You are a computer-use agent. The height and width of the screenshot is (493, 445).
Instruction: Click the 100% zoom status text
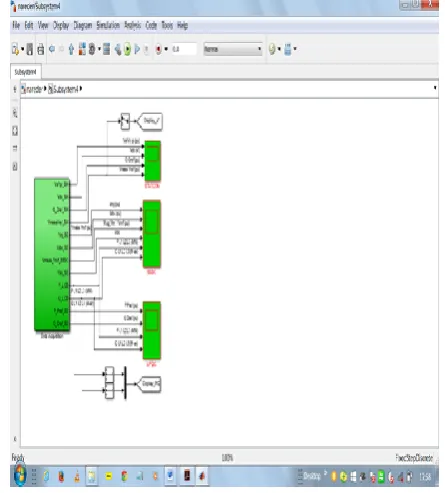(227, 458)
